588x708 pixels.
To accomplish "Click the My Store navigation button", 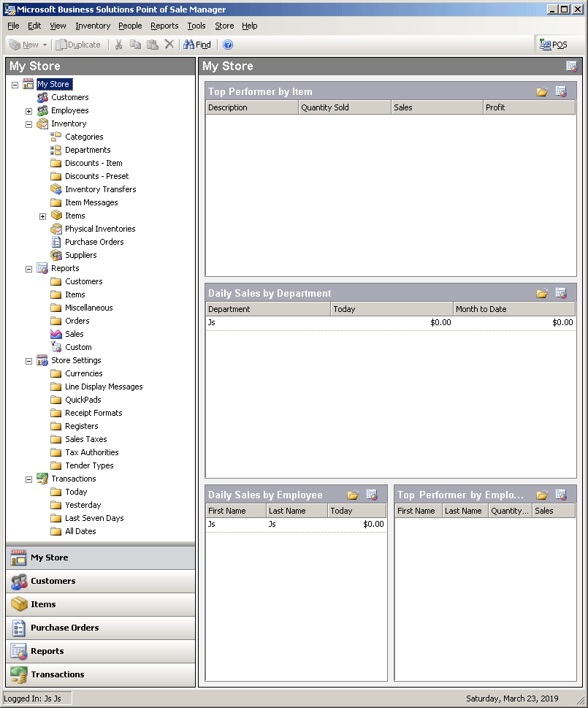I will (x=101, y=557).
